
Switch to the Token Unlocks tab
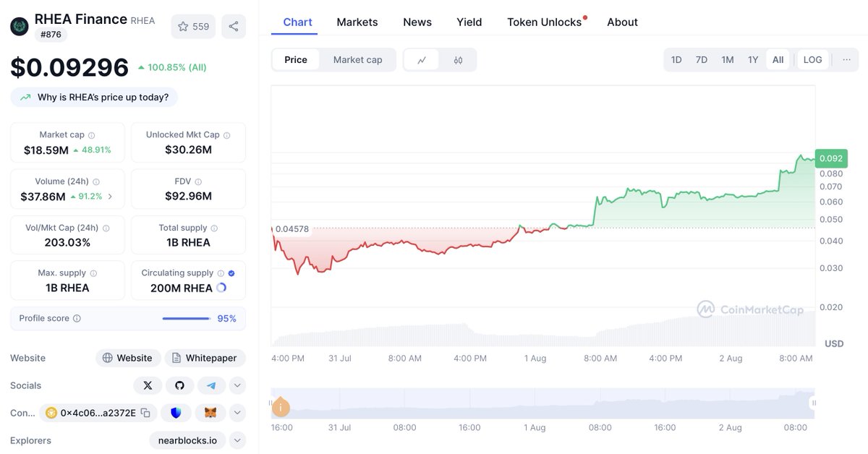coord(545,22)
